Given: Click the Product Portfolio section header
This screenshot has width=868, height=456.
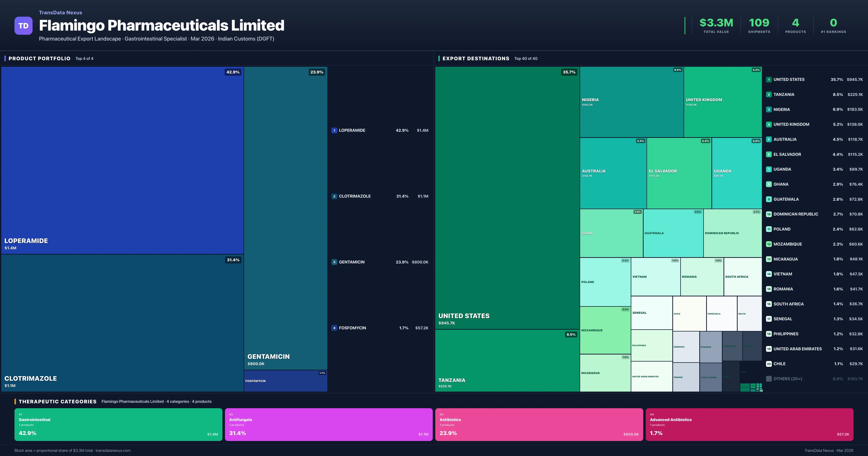Looking at the screenshot, I should 39,59.
